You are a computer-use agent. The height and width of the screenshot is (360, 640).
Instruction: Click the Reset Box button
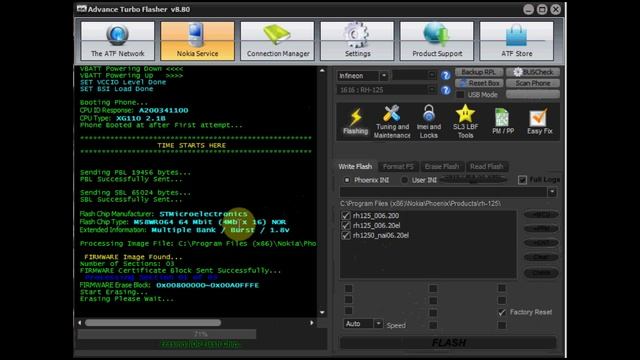click(479, 83)
